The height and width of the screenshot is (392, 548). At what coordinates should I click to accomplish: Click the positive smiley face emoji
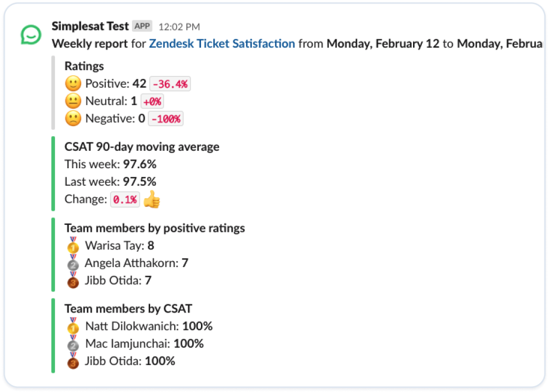pos(73,84)
